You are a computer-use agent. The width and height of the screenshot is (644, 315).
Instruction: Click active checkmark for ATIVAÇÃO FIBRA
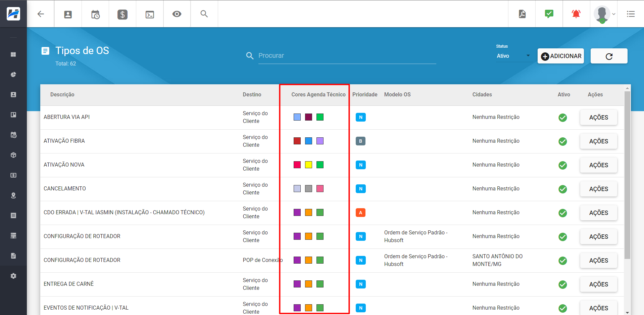(563, 141)
